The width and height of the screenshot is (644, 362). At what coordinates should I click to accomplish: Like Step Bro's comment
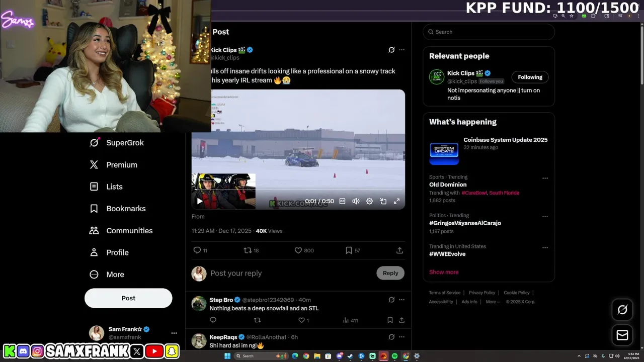[303, 320]
